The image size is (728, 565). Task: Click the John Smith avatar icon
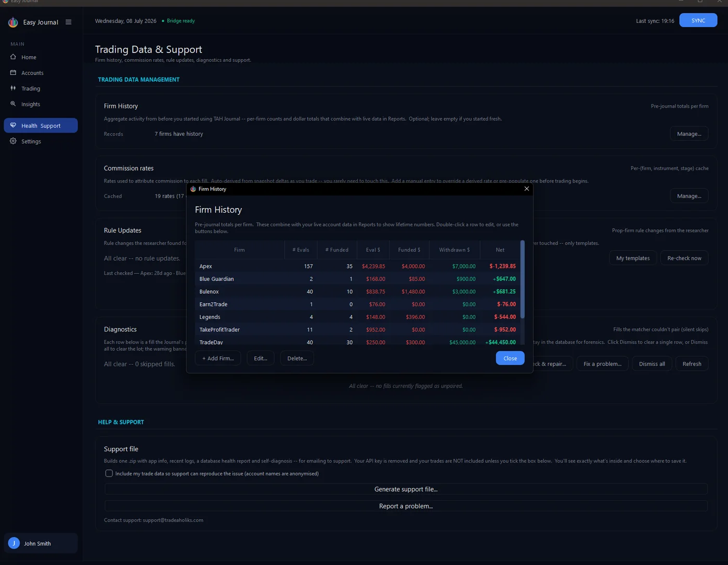coord(14,543)
